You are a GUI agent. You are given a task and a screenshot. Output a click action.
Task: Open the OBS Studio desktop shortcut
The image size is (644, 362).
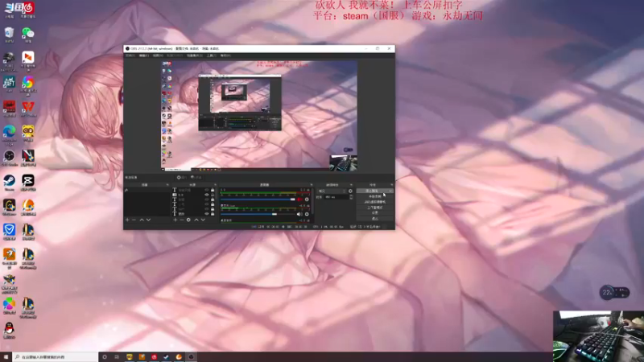(9, 158)
